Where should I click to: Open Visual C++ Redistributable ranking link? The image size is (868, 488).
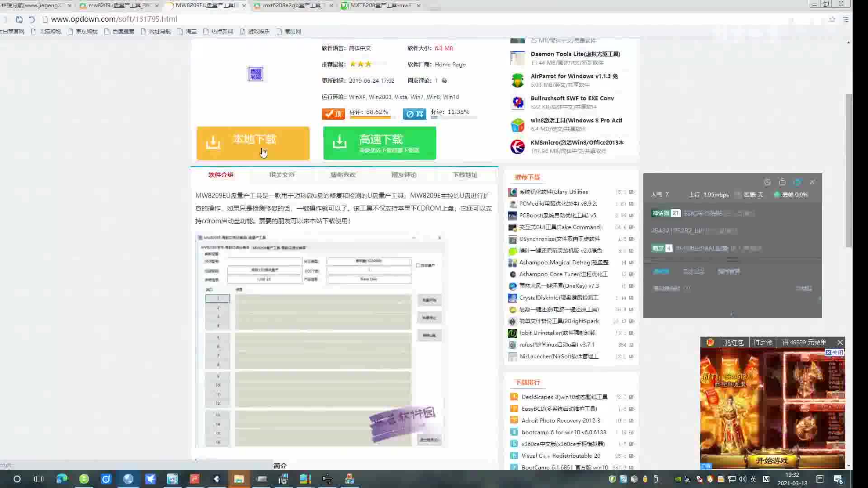coord(561,456)
